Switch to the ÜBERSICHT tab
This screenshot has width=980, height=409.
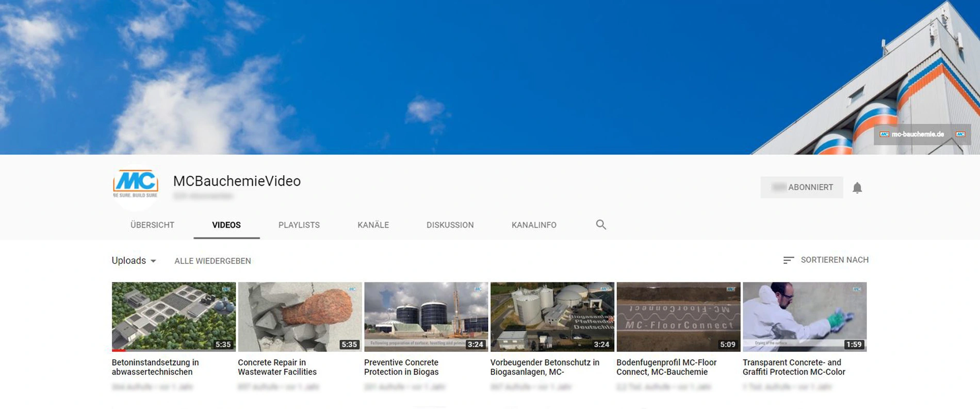[152, 225]
